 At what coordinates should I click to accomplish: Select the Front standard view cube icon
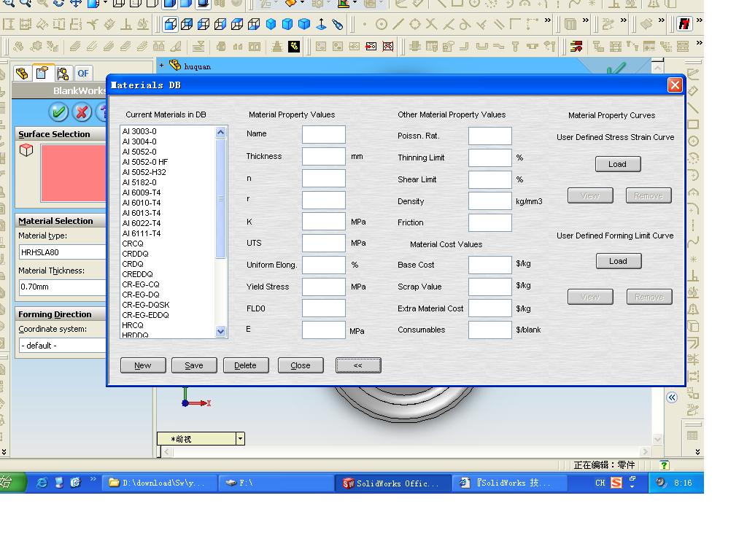(170, 24)
